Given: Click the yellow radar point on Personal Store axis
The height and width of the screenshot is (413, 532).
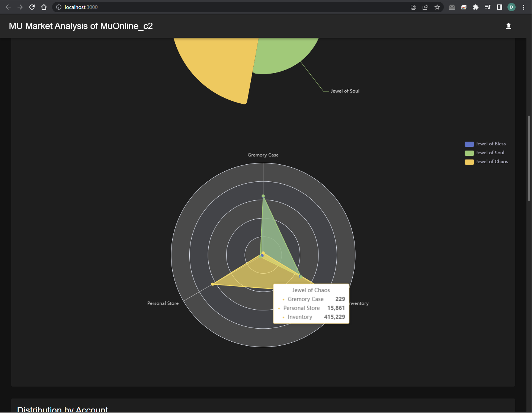Looking at the screenshot, I should coord(212,284).
